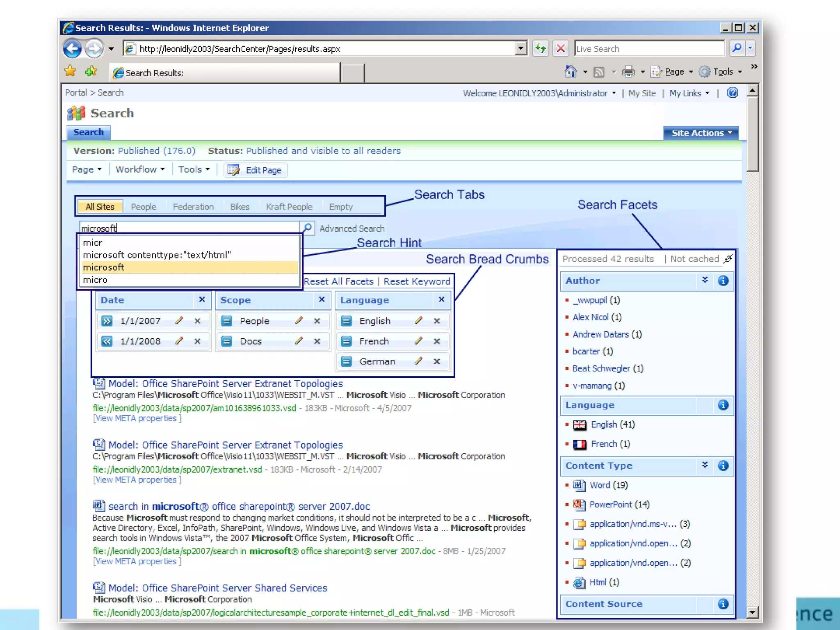The width and height of the screenshot is (840, 630).
Task: Select the Federation search tab
Action: pos(193,207)
